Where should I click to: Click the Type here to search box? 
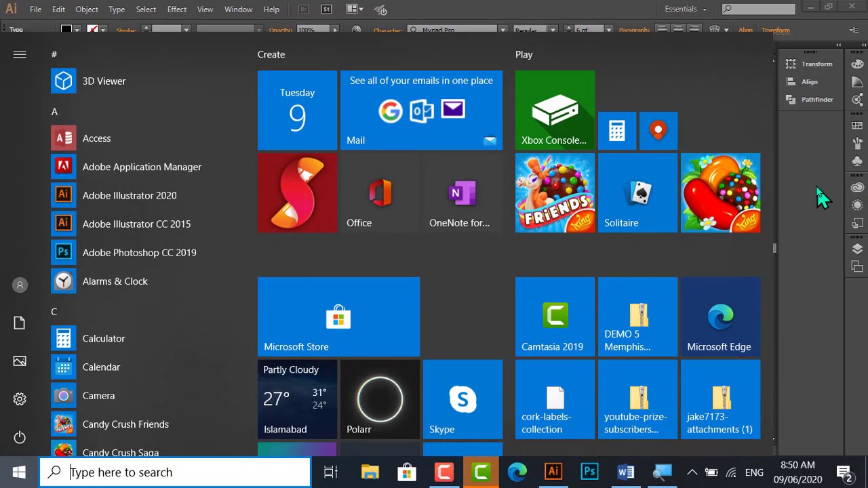[x=175, y=472]
